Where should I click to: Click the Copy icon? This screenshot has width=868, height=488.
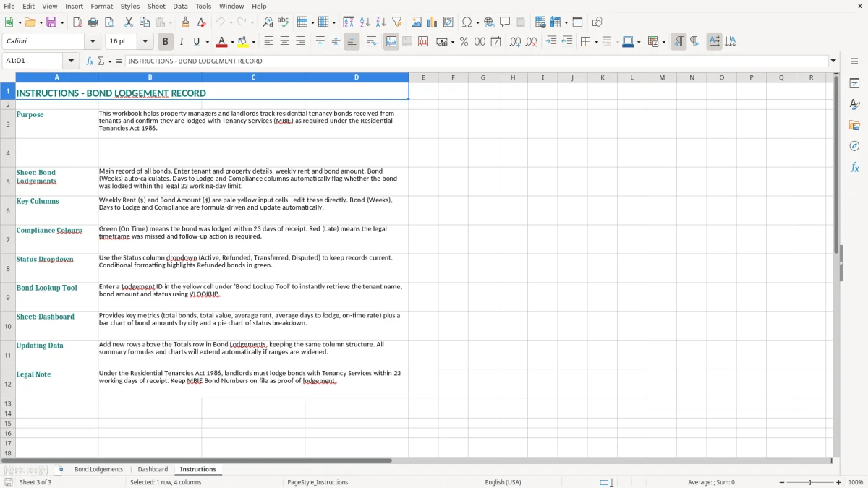pos(145,22)
